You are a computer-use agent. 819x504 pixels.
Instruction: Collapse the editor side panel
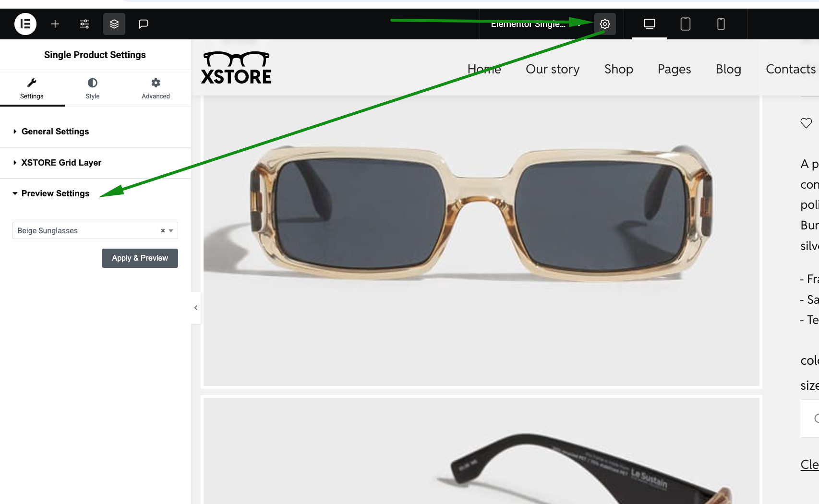pyautogui.click(x=196, y=308)
